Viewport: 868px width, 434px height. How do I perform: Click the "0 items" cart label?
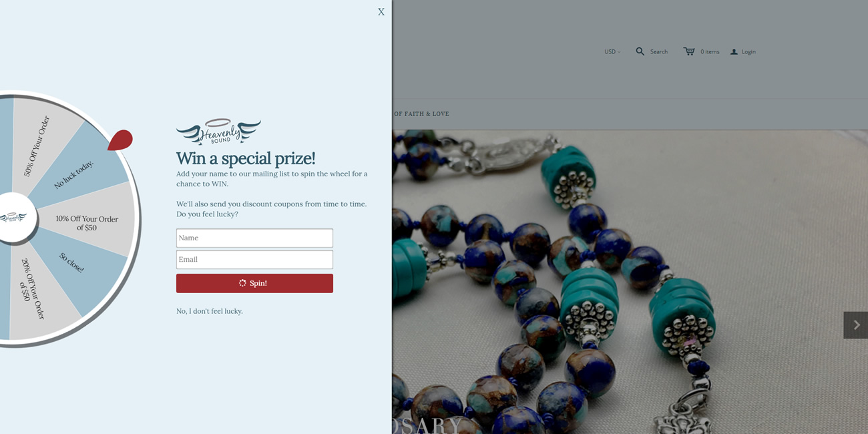point(710,51)
